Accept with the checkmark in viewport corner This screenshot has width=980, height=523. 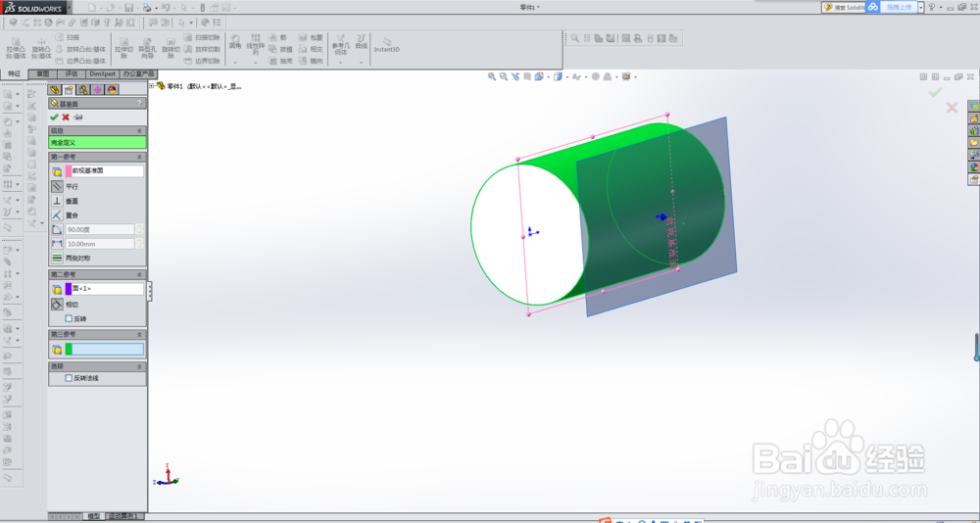935,92
